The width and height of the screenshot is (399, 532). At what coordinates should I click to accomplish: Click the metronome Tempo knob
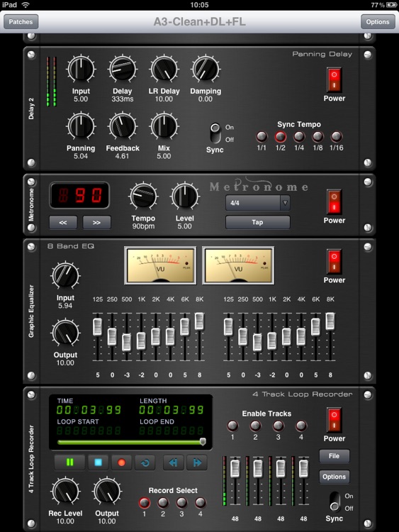[143, 196]
